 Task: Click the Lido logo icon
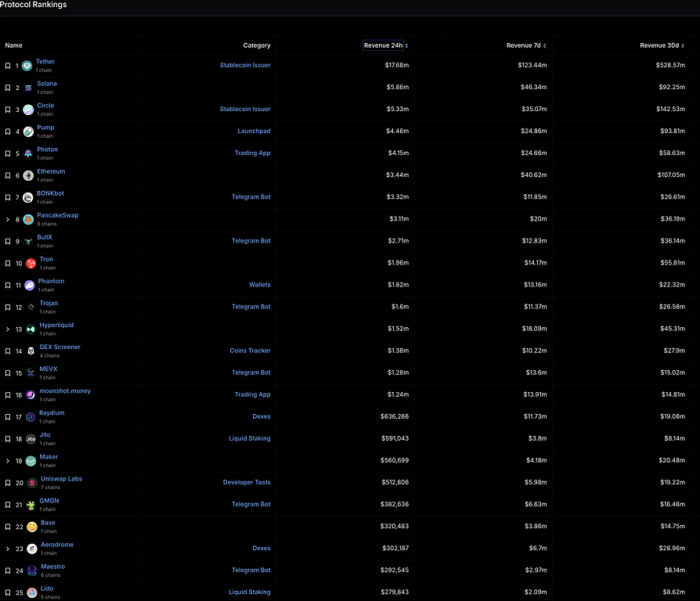(32, 592)
